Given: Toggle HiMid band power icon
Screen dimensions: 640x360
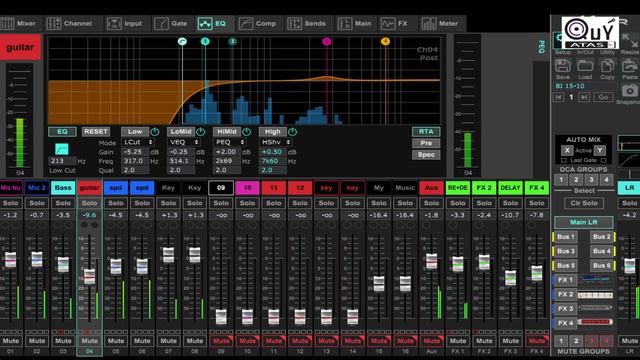Looking at the screenshot, I should tap(247, 132).
